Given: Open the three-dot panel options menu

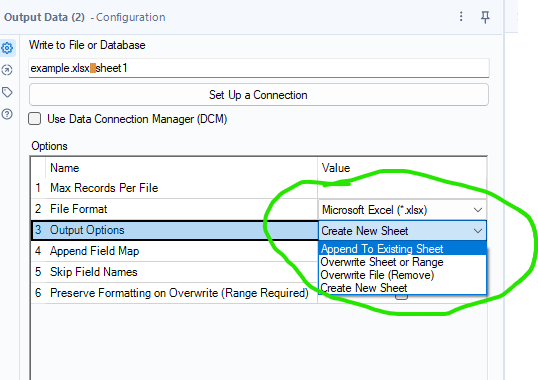Looking at the screenshot, I should coord(461,16).
